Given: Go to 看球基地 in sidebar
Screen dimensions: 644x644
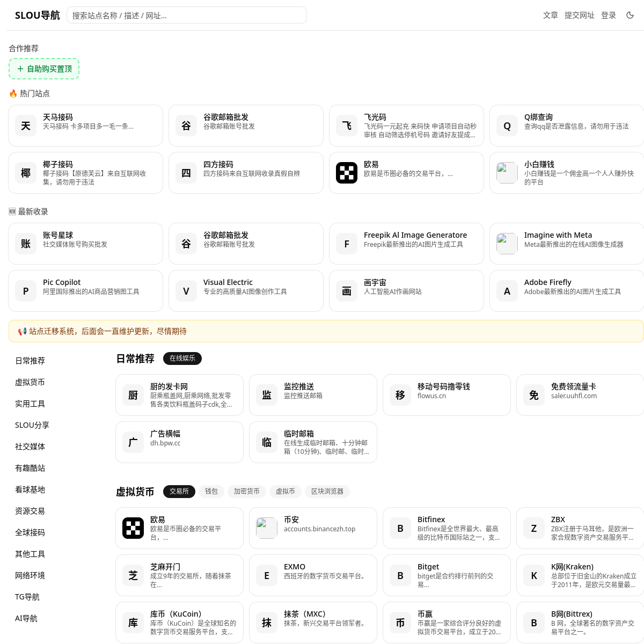Looking at the screenshot, I should coord(30,489).
